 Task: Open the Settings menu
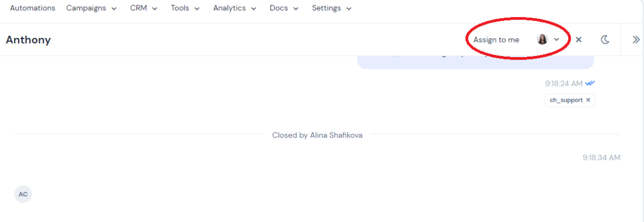click(x=332, y=9)
